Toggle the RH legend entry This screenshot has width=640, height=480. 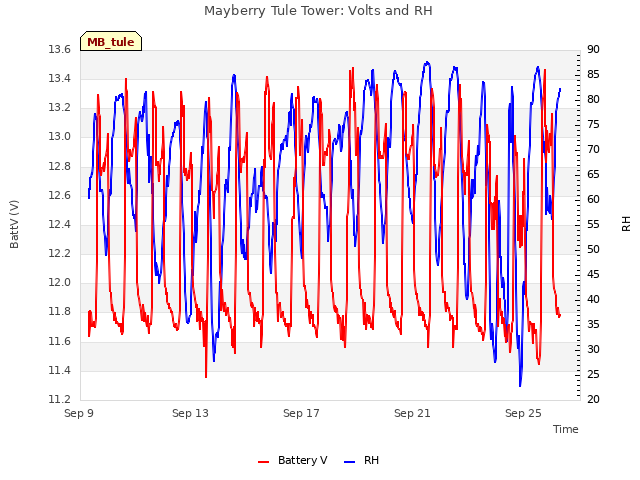click(x=361, y=460)
